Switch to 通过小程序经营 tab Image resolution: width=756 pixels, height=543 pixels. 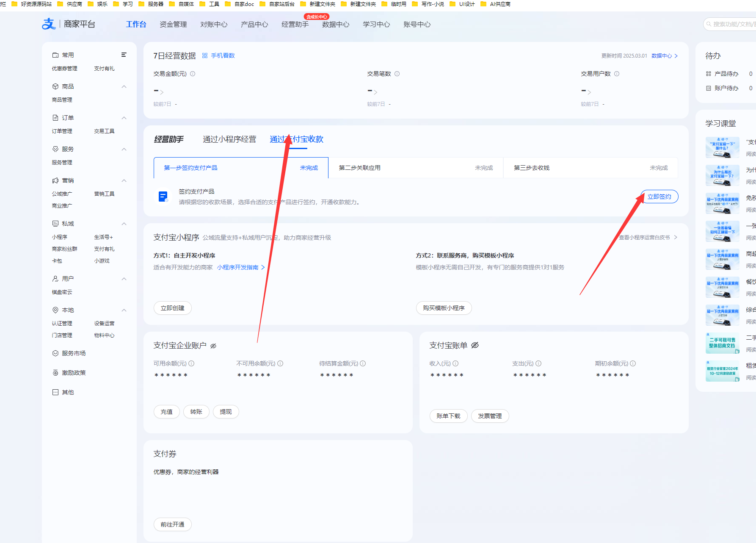click(x=229, y=139)
